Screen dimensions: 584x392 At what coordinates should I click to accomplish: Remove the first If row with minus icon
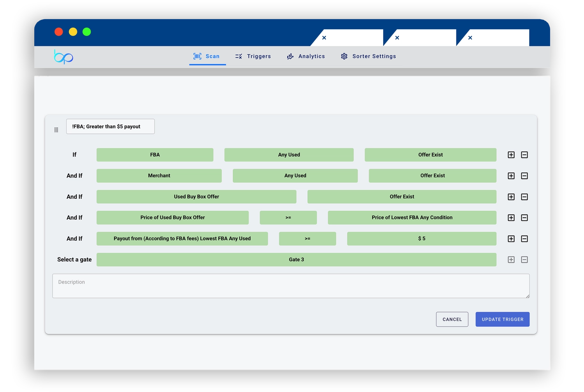point(524,155)
